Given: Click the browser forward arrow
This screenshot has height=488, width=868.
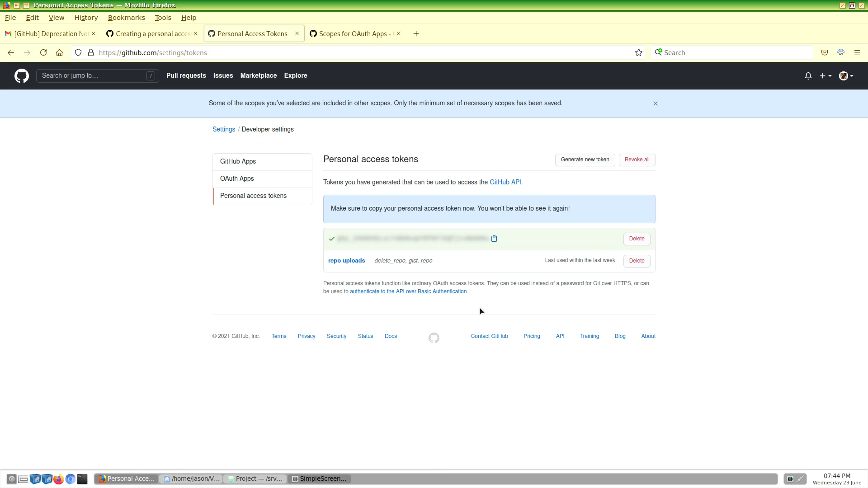Looking at the screenshot, I should 27,53.
